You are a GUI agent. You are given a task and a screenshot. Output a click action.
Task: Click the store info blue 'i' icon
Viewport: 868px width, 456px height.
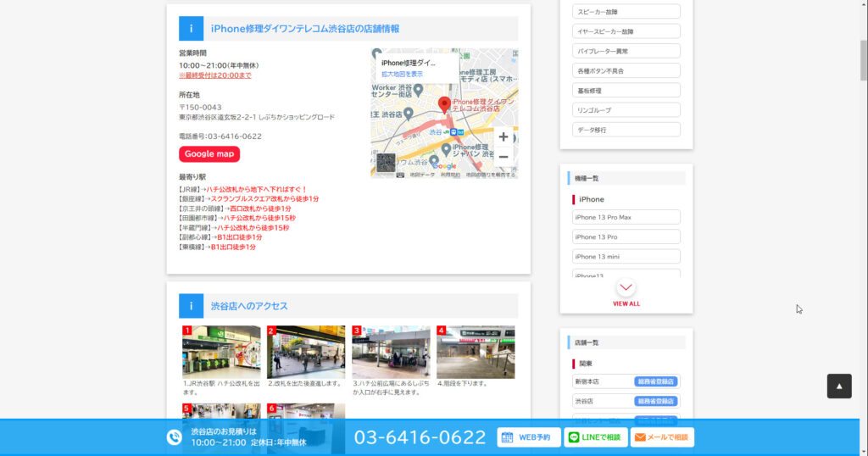[x=191, y=29]
